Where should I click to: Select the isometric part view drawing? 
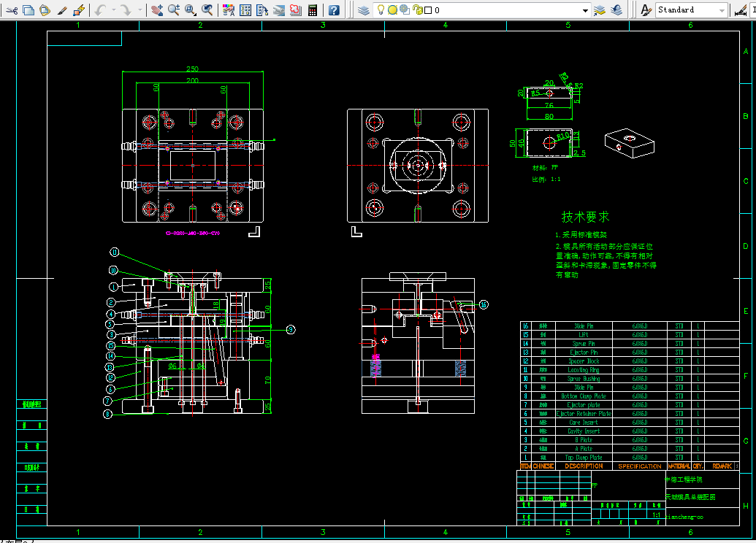[630, 143]
